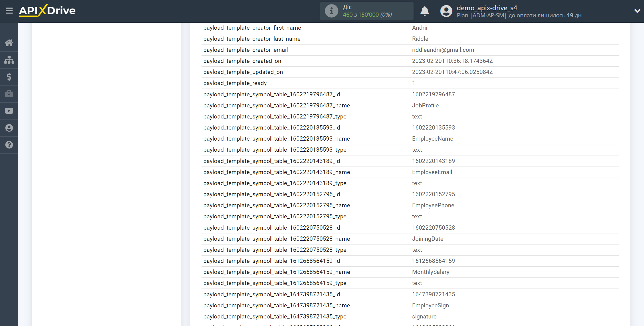Click the signature type value
Screen dimensions: 644x326
[x=424, y=316]
